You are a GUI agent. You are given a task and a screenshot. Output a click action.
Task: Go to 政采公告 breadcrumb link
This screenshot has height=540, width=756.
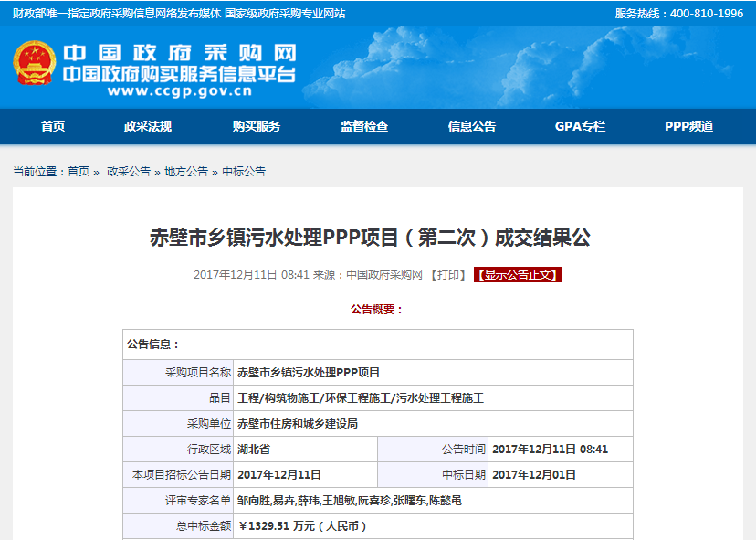(x=128, y=172)
